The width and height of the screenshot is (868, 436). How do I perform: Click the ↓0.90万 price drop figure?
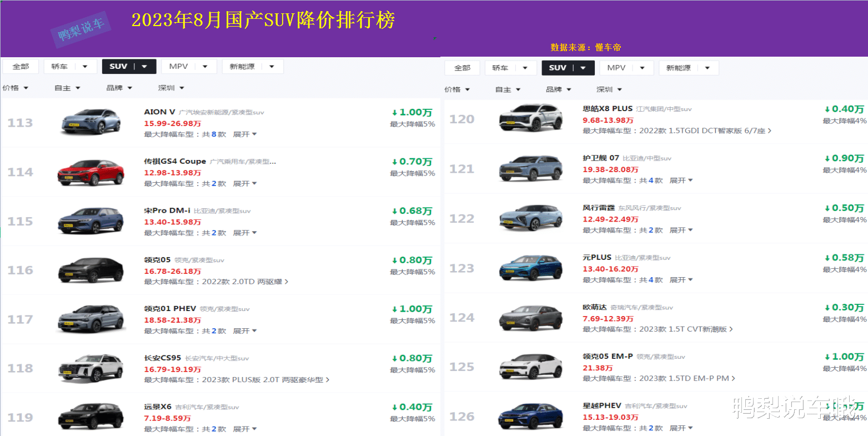tap(844, 158)
